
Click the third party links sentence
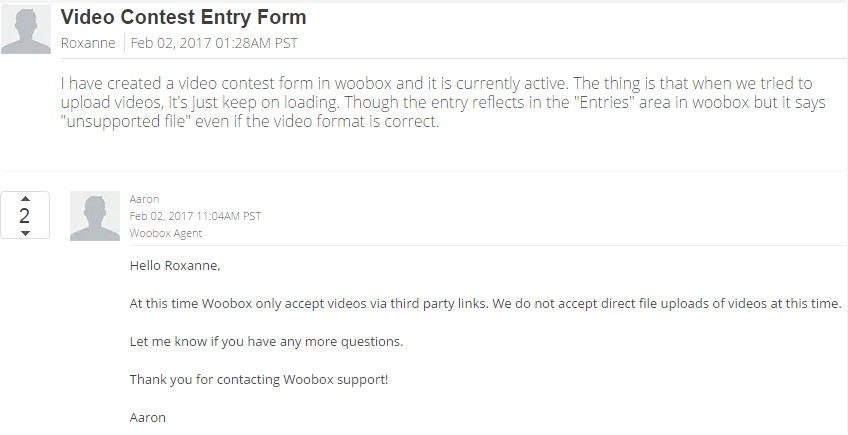(486, 304)
